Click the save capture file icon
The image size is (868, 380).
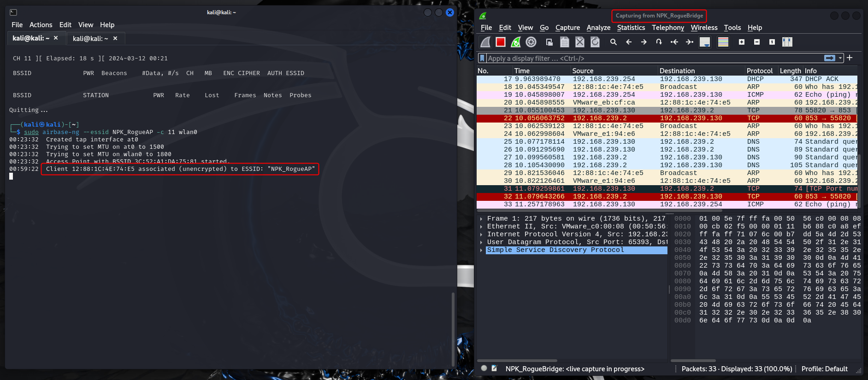coord(565,42)
